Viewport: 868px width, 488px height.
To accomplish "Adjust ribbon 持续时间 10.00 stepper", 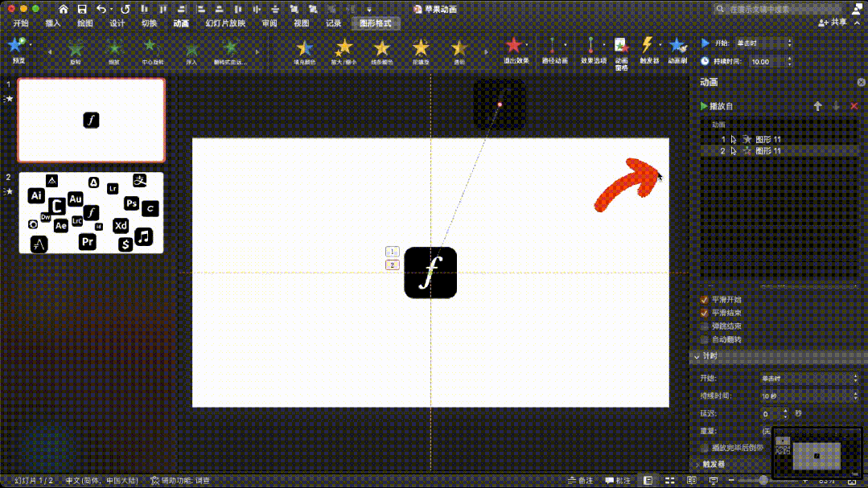I will [789, 61].
